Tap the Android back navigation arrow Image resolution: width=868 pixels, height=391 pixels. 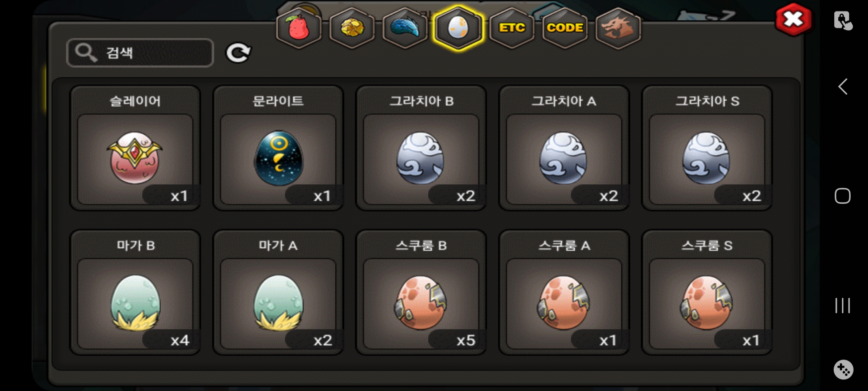pyautogui.click(x=843, y=87)
